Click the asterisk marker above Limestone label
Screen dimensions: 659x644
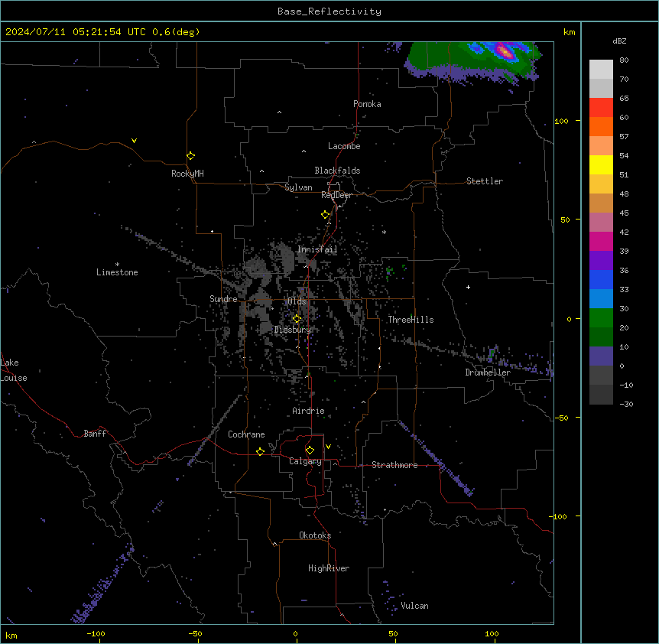(117, 265)
